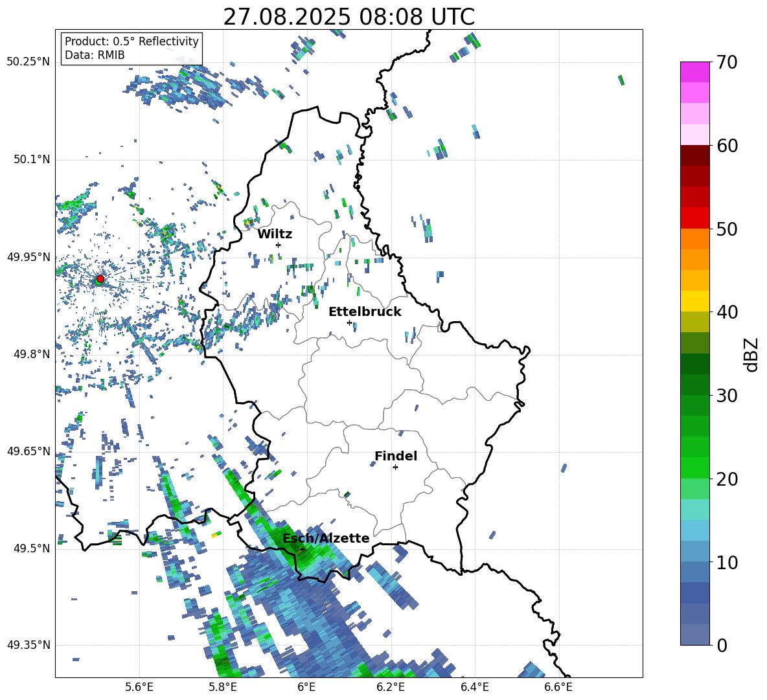Click the colorbar tick label 20
This screenshot has width=767, height=700.
coord(727,479)
